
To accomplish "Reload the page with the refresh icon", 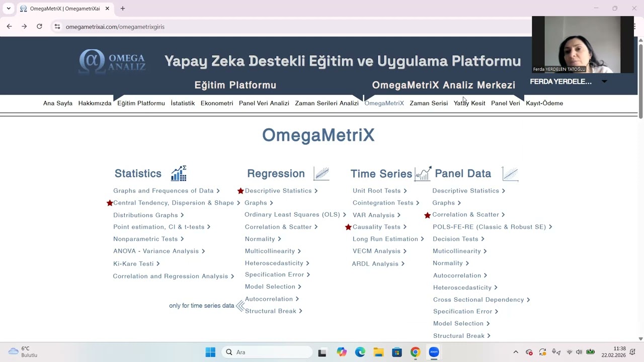I will [x=39, y=27].
